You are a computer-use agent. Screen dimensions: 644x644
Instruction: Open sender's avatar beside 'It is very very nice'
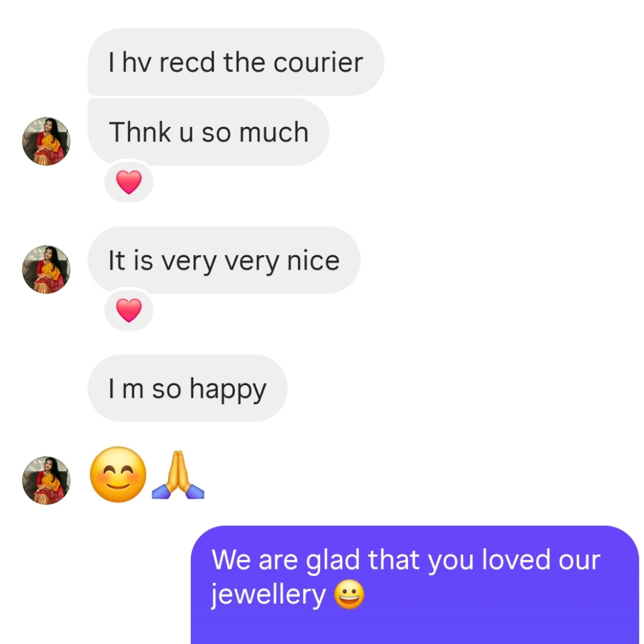[46, 270]
